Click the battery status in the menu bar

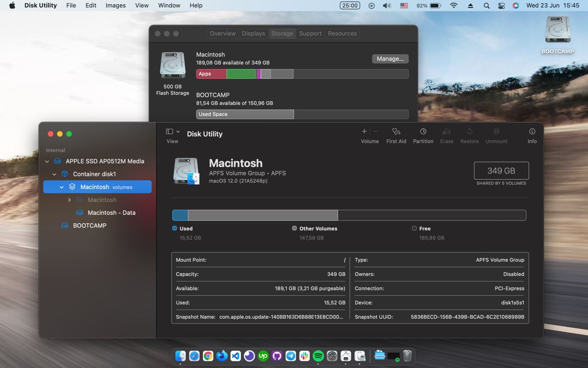pos(429,6)
